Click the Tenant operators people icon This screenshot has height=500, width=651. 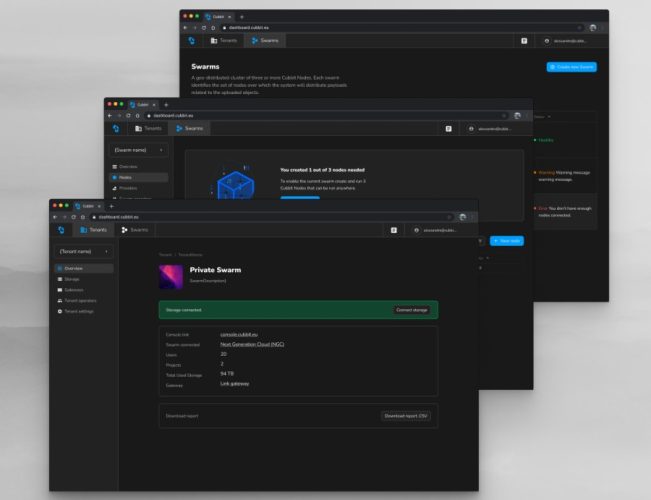[x=60, y=301]
